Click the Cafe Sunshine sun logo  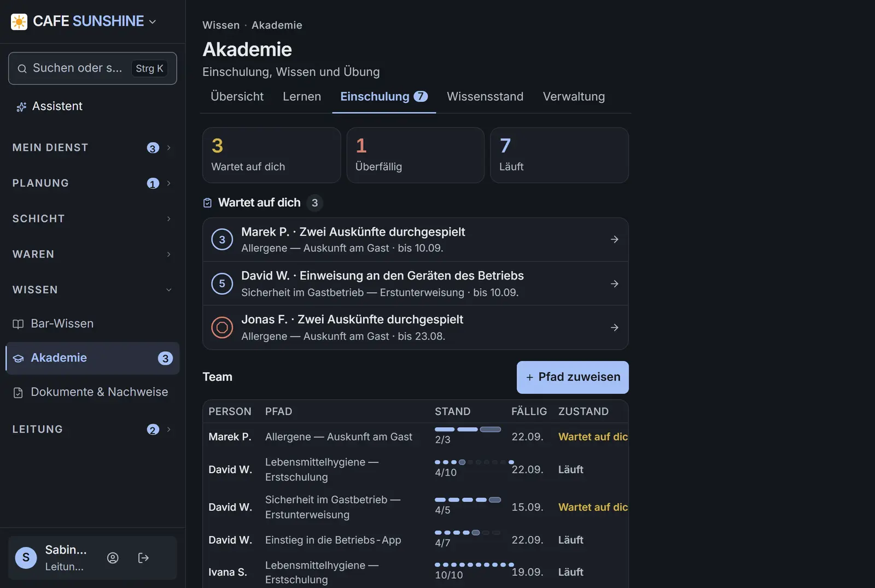[x=19, y=22]
